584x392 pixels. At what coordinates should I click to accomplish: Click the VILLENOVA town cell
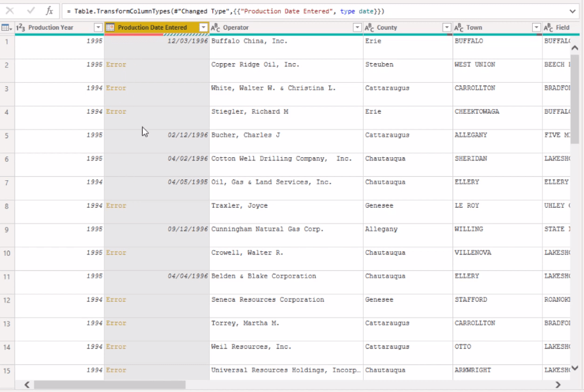click(x=497, y=258)
